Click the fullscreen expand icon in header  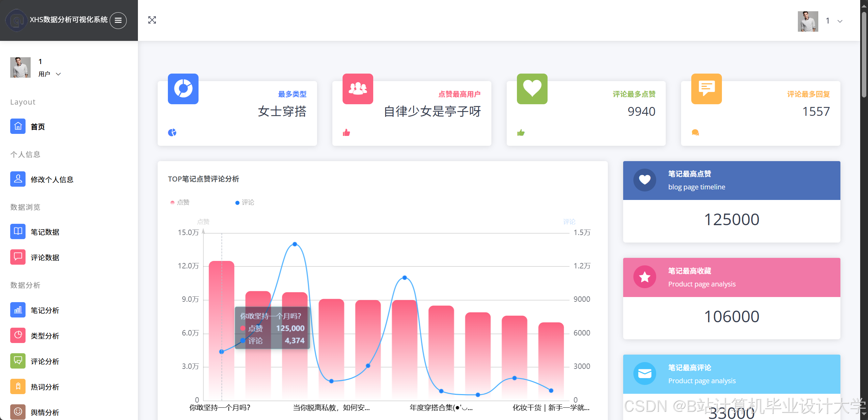pos(152,20)
